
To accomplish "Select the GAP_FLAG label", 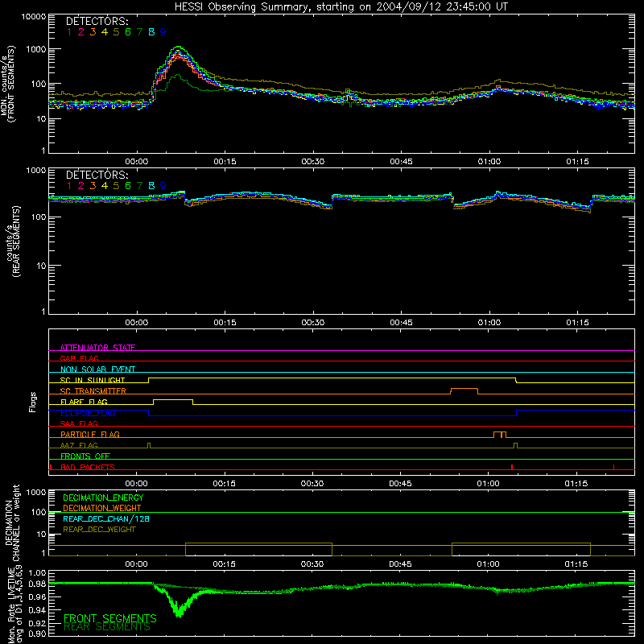I will coord(79,358).
